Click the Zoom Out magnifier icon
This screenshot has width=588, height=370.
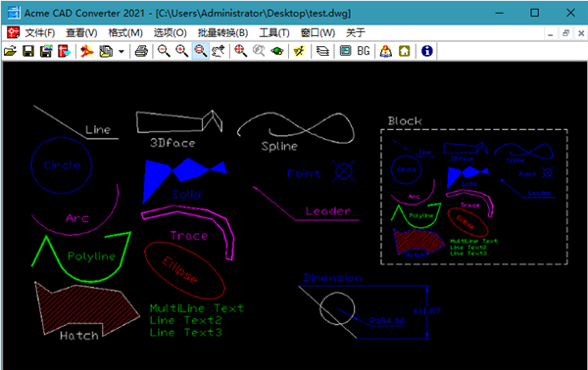click(x=164, y=51)
